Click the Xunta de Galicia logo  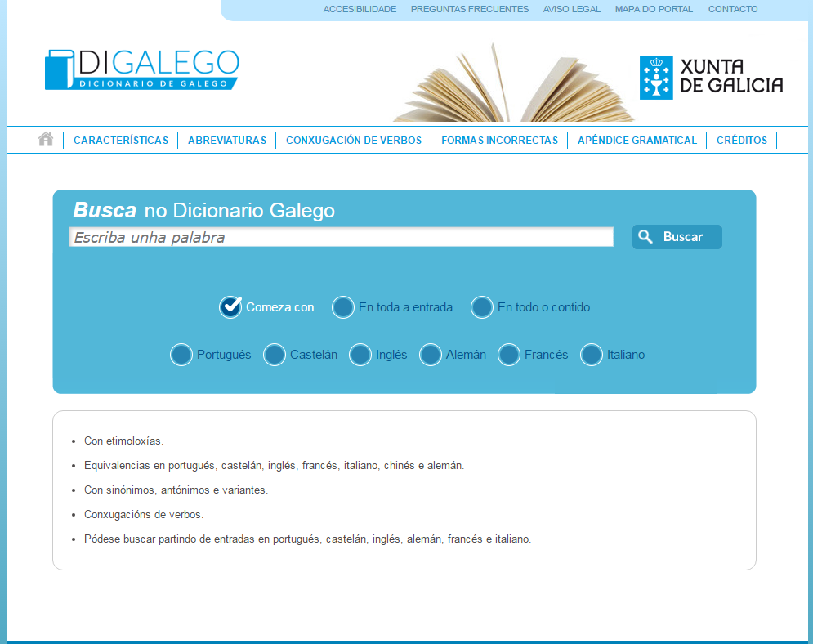click(711, 78)
